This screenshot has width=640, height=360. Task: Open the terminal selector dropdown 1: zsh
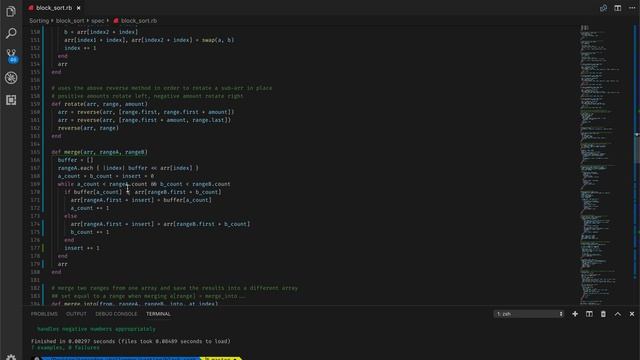click(529, 314)
